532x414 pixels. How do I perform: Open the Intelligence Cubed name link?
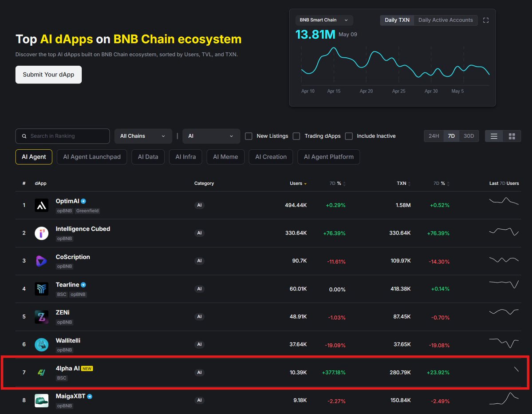click(x=83, y=229)
